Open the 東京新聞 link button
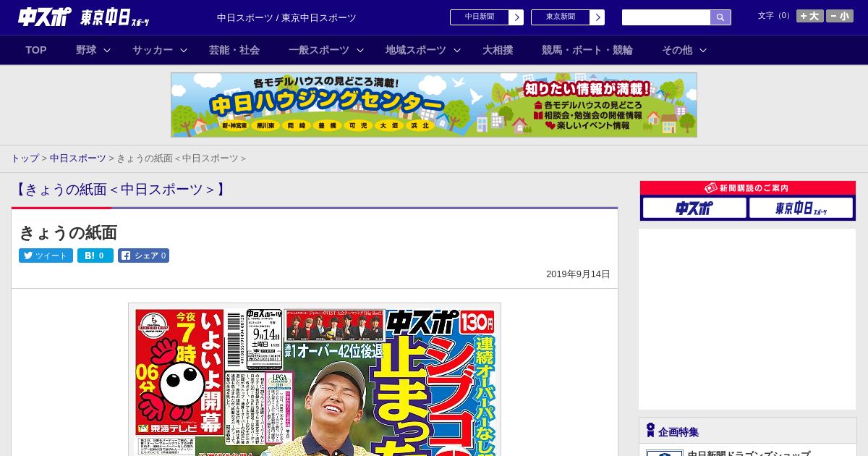The width and height of the screenshot is (868, 456). coord(560,17)
